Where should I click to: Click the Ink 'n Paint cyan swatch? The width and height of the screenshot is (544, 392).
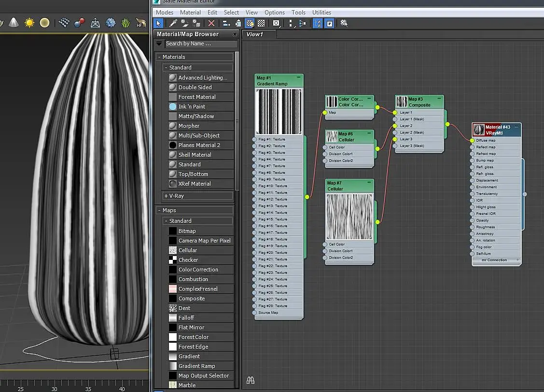pos(173,107)
